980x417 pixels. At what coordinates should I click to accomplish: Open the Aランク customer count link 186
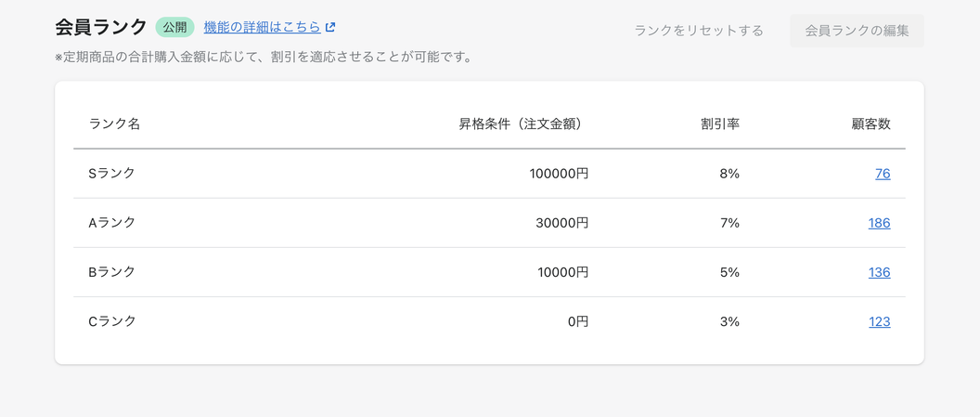tap(879, 223)
